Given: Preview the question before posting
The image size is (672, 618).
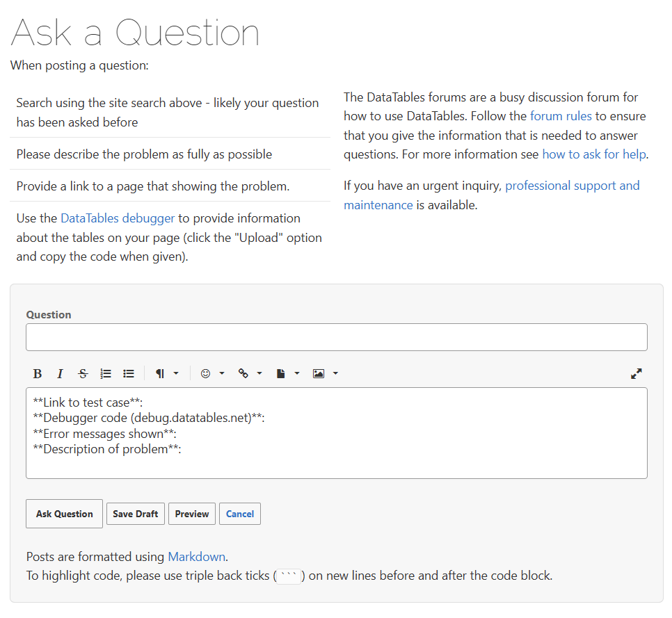Looking at the screenshot, I should click(192, 514).
